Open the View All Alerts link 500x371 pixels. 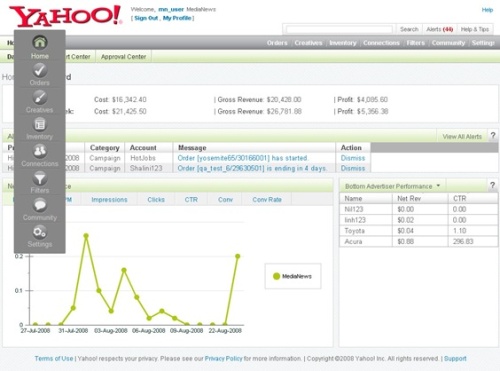click(462, 136)
